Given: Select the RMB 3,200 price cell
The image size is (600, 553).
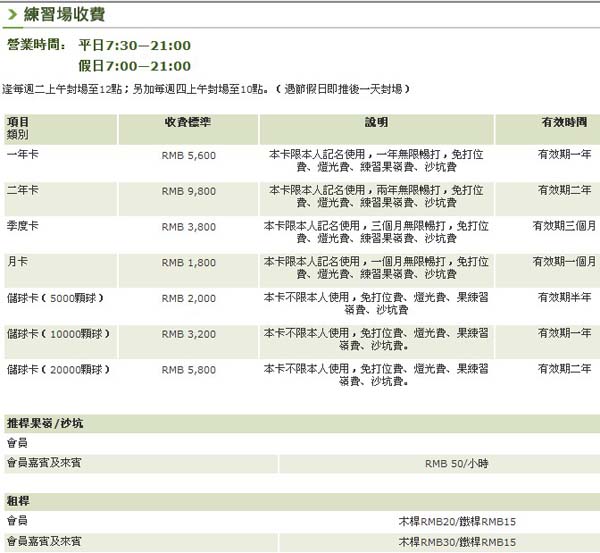Looking at the screenshot, I should pos(188,333).
